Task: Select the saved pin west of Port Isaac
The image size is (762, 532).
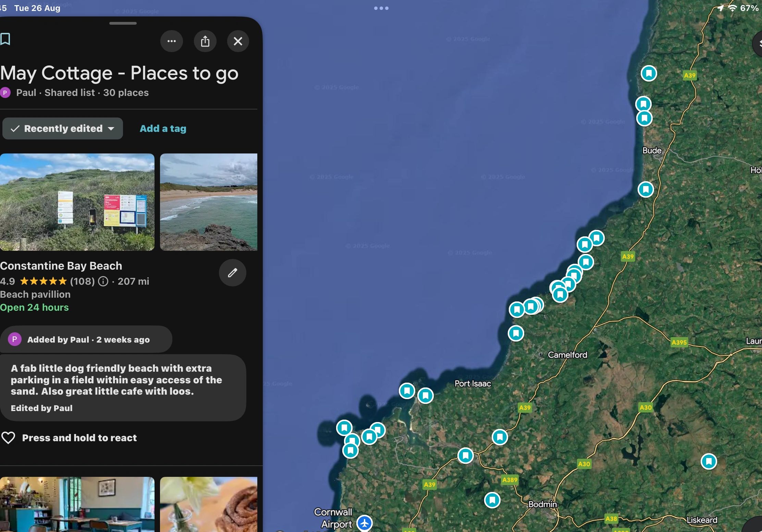Action: 426,396
